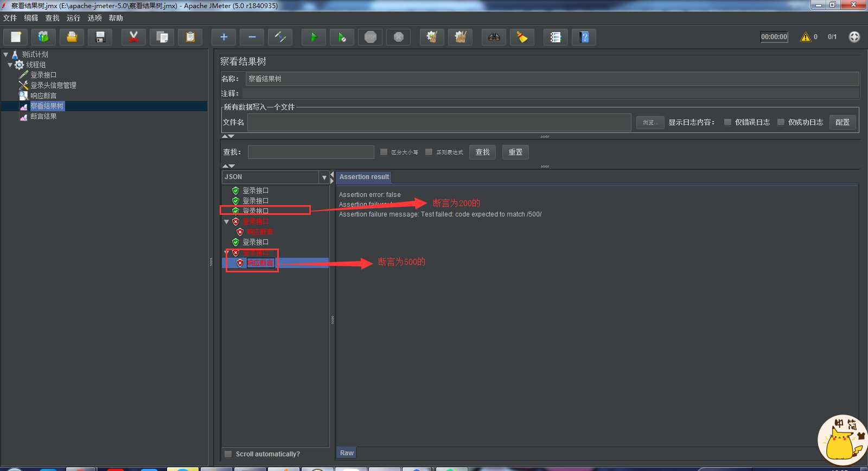
Task: Collapse the 测试计划 tree node
Action: pyautogui.click(x=5, y=54)
